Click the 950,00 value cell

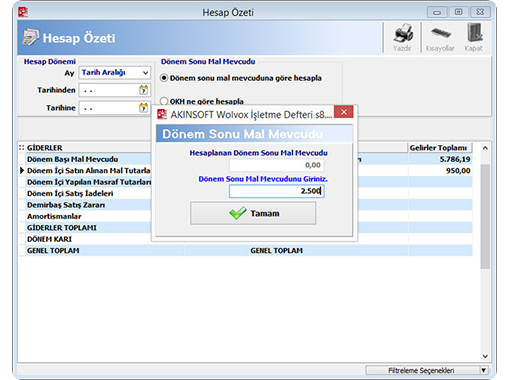click(440, 171)
